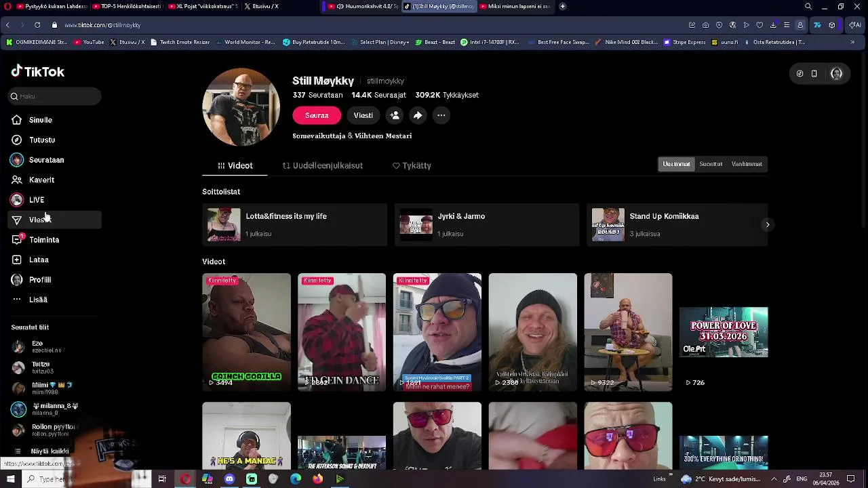Open followed account Eze

coord(47,346)
